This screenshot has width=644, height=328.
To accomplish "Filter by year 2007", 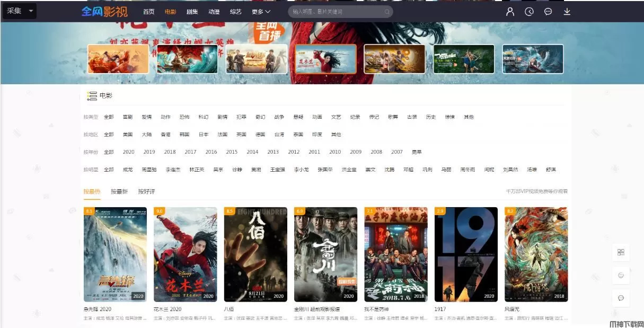I will point(397,152).
